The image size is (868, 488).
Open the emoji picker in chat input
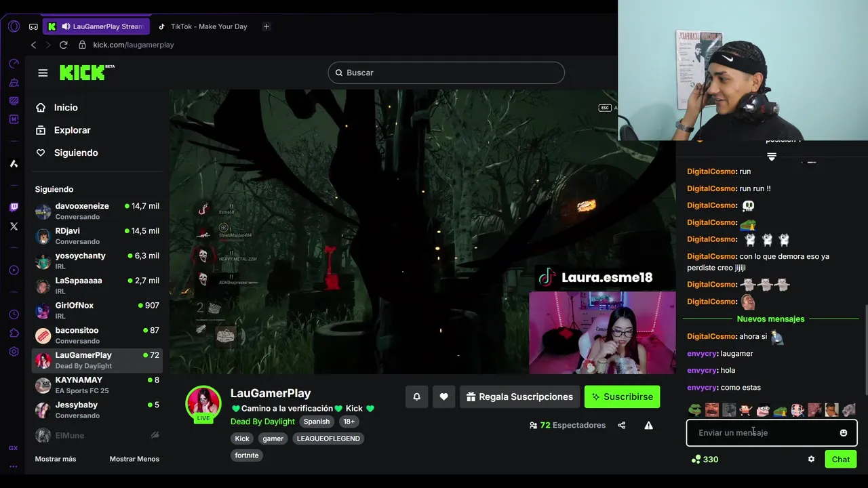[x=844, y=433]
